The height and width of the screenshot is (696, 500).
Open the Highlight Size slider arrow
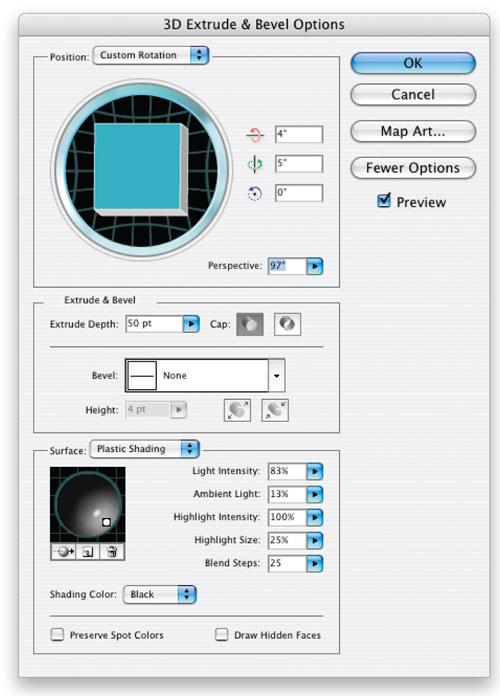coord(314,541)
